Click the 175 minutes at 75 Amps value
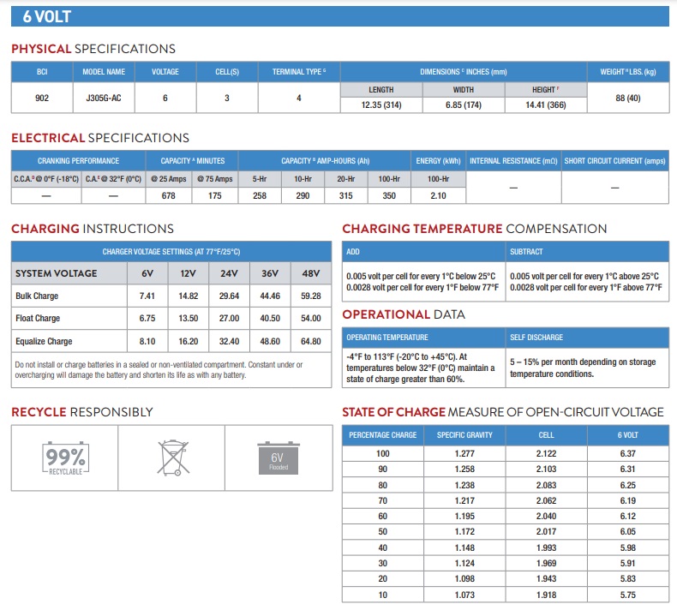677x616 pixels. (x=214, y=195)
